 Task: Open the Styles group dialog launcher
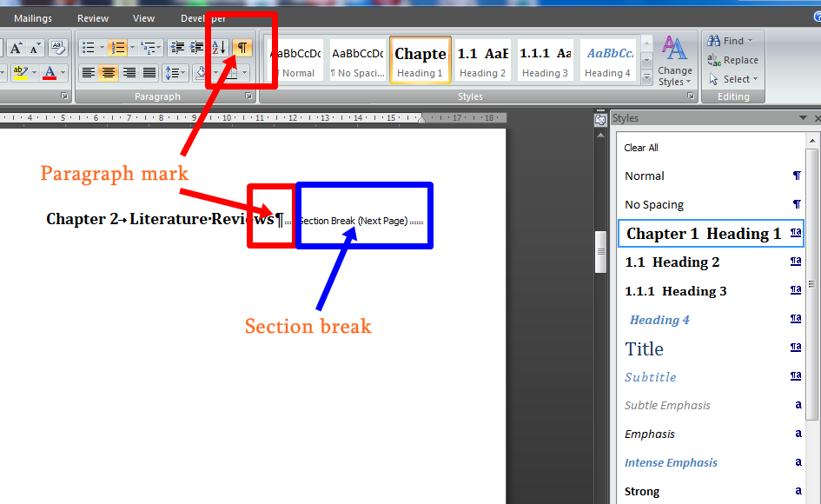pyautogui.click(x=691, y=96)
